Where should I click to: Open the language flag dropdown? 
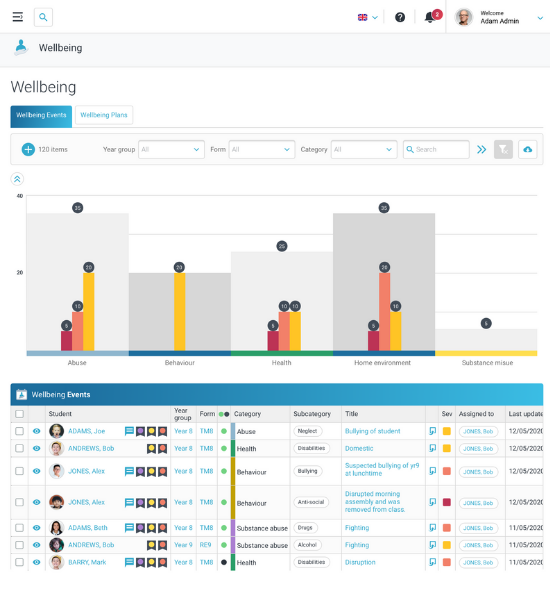pos(368,17)
